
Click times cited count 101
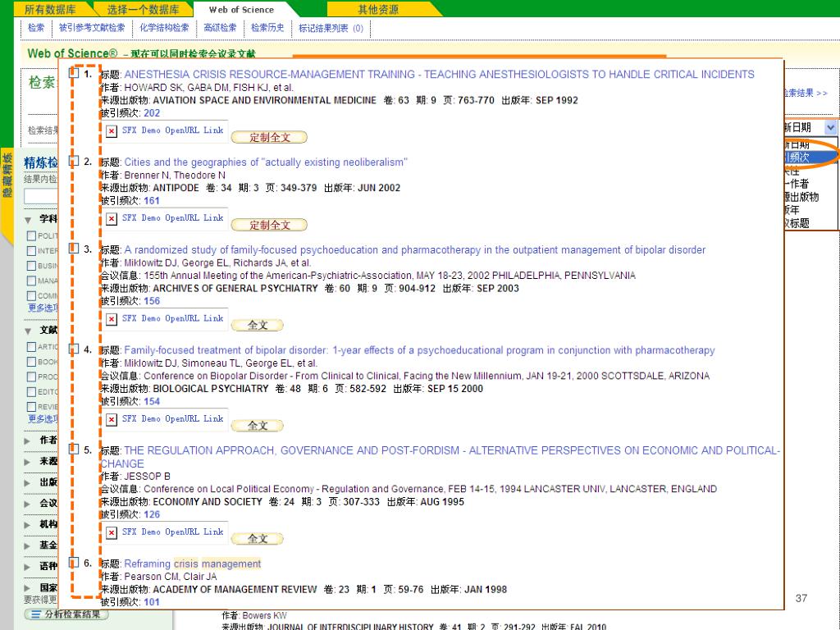pos(152,602)
